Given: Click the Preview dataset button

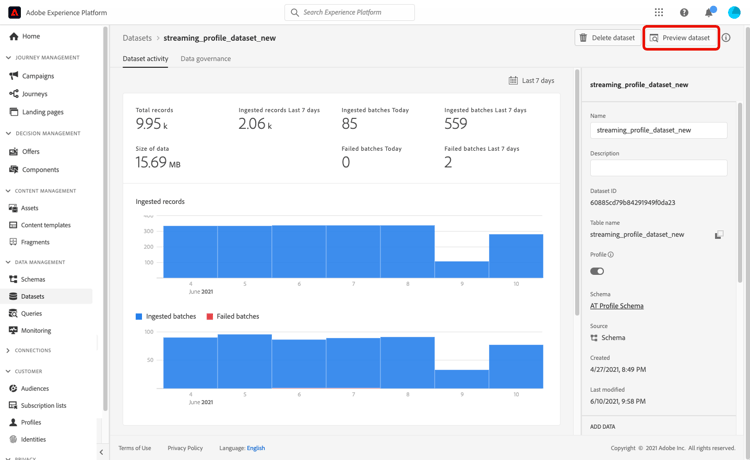Looking at the screenshot, I should [x=681, y=38].
